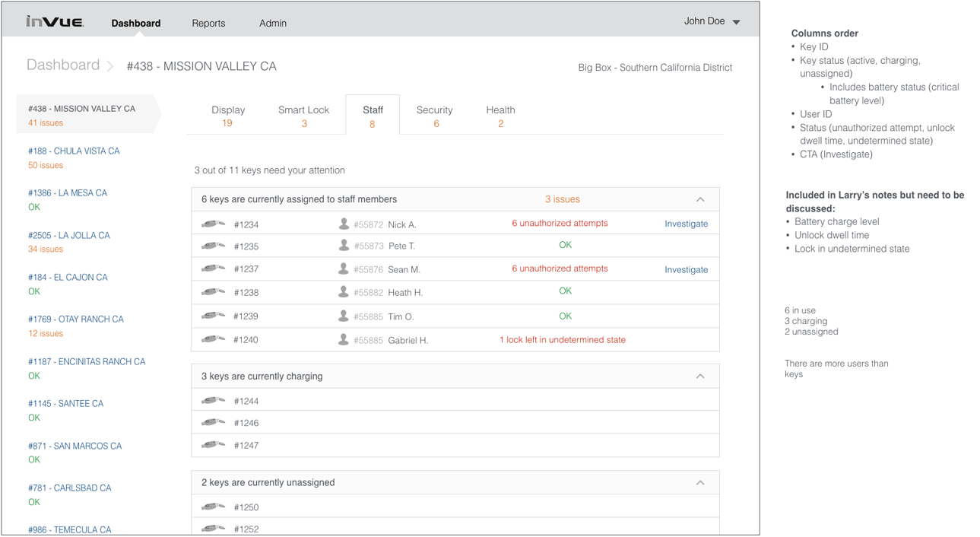Click the user icon beside Gabriel H.
Image resolution: width=980 pixels, height=537 pixels.
click(x=344, y=339)
